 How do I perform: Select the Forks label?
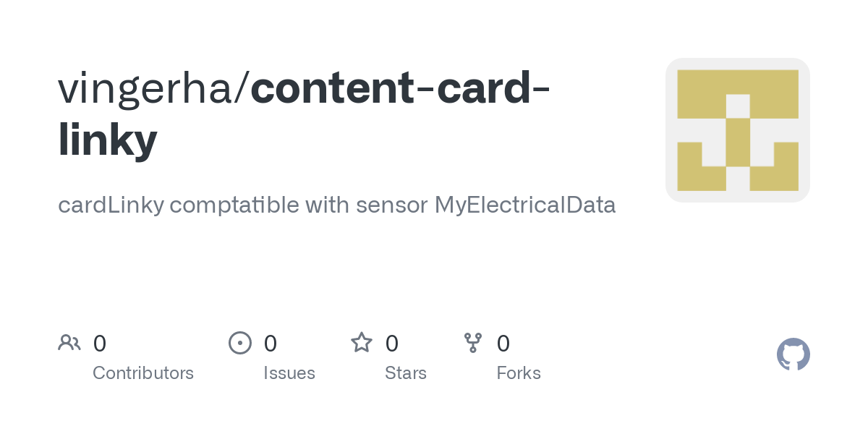(x=519, y=373)
